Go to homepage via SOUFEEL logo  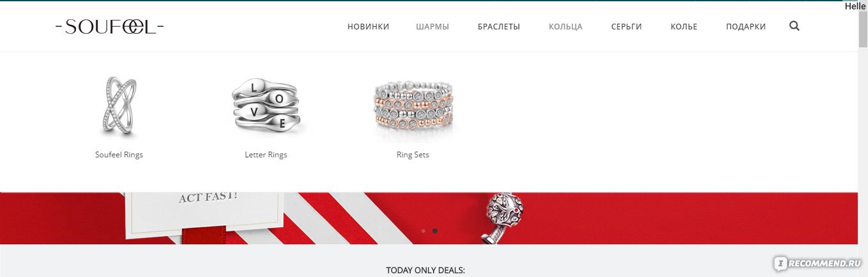[x=110, y=26]
